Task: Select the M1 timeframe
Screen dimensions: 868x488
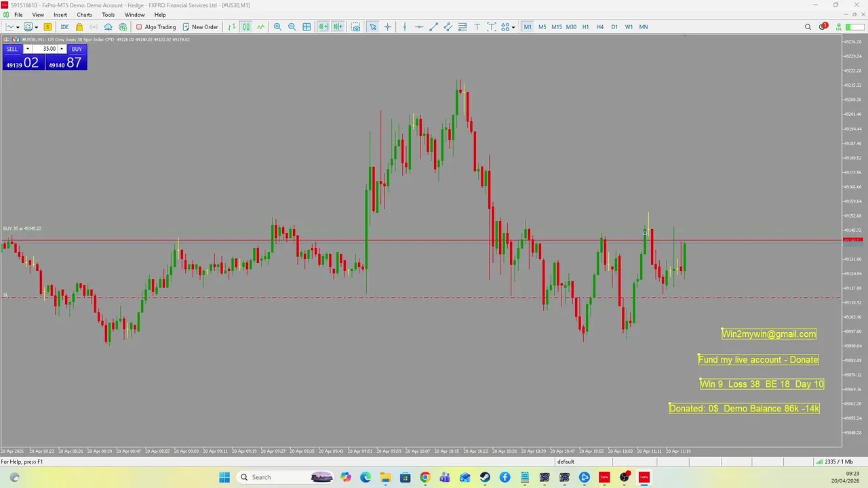Action: click(x=528, y=27)
